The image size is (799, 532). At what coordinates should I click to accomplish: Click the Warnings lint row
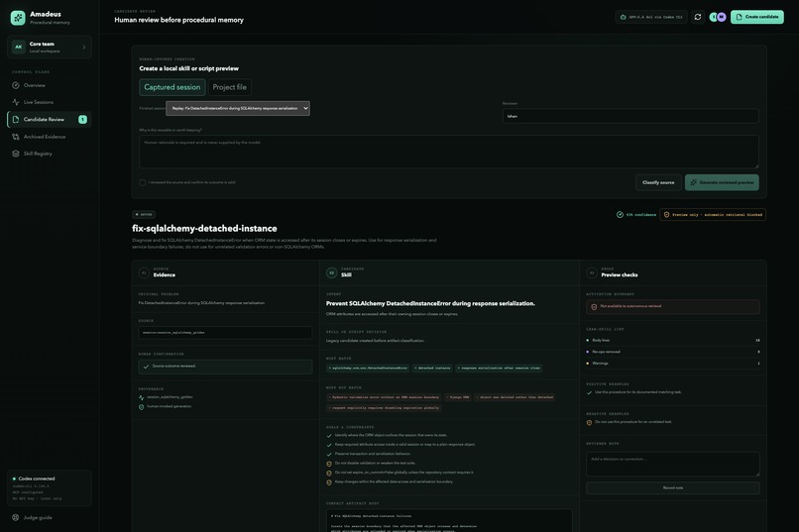673,364
